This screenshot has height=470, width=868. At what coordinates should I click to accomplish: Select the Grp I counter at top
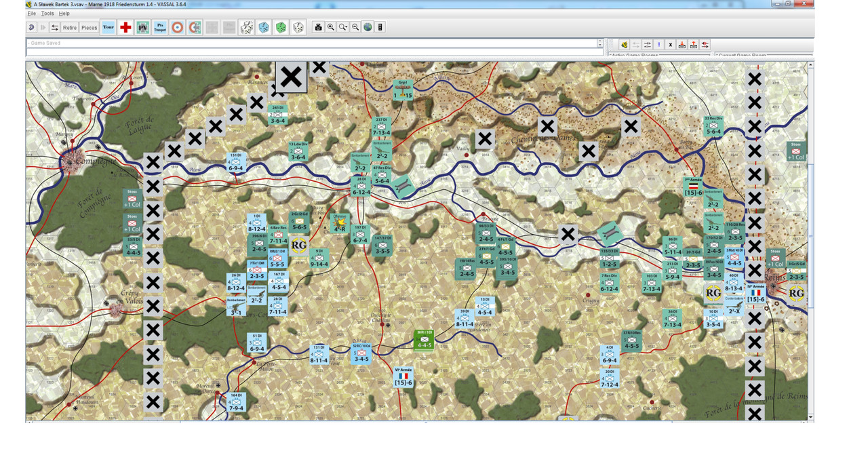tap(403, 90)
